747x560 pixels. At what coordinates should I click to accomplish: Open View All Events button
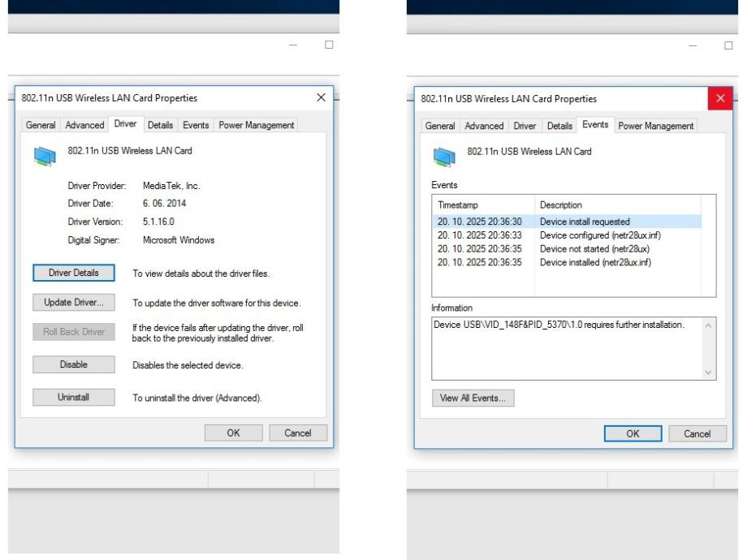point(473,398)
